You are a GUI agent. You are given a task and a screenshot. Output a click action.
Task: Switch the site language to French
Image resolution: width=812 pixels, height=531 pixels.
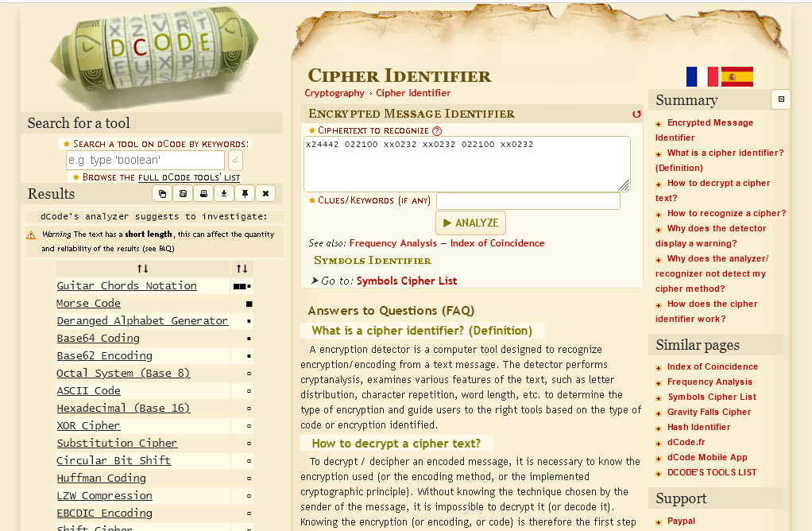point(702,77)
